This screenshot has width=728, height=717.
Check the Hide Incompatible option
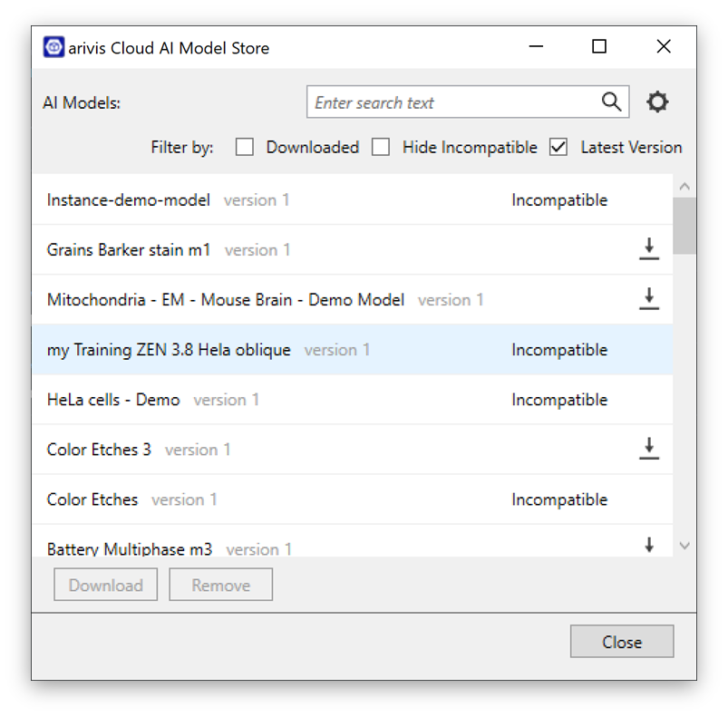click(381, 147)
